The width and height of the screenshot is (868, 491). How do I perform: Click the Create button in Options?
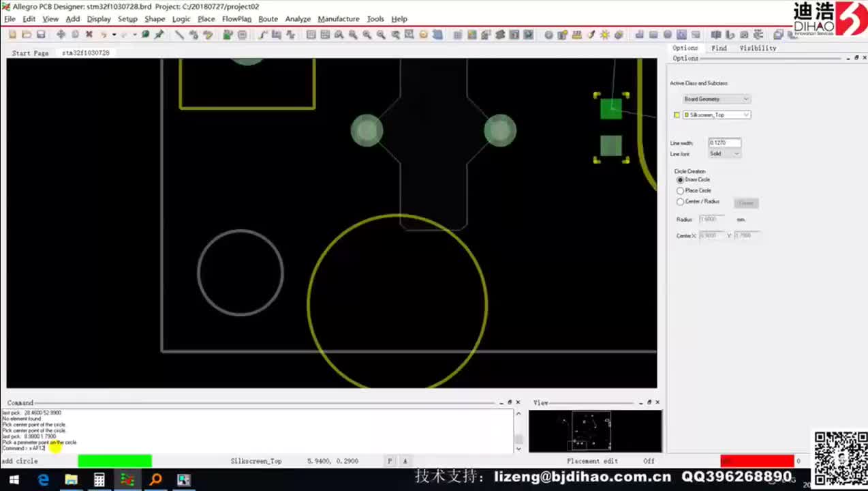[746, 203]
